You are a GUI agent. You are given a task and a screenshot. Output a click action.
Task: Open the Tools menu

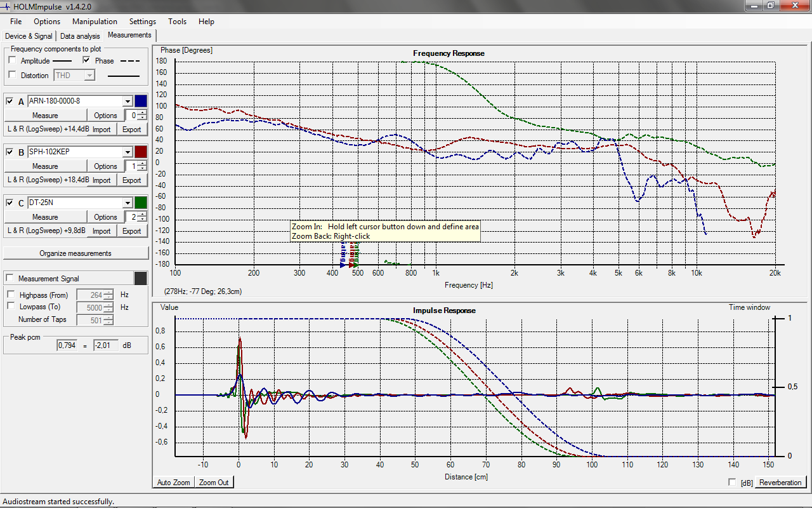click(178, 22)
